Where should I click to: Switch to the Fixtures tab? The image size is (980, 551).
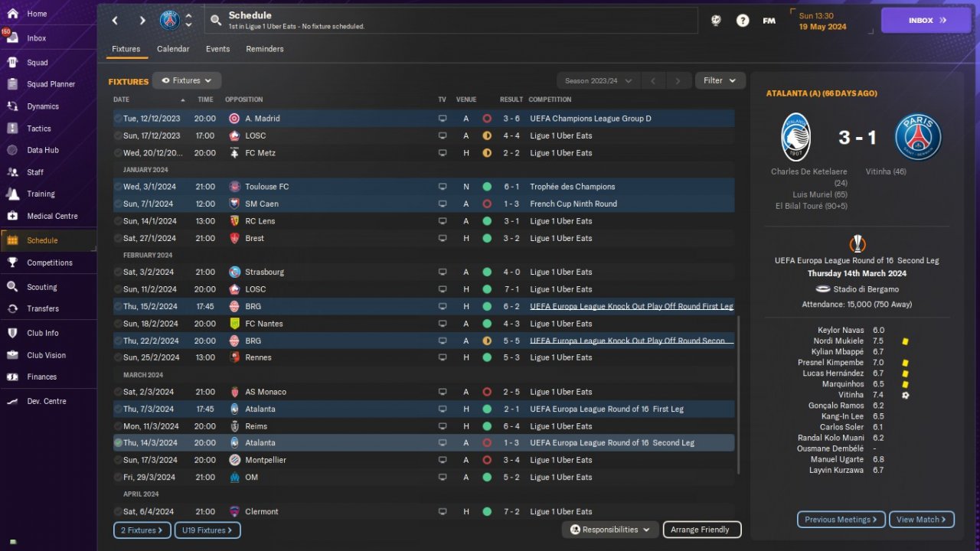point(126,49)
